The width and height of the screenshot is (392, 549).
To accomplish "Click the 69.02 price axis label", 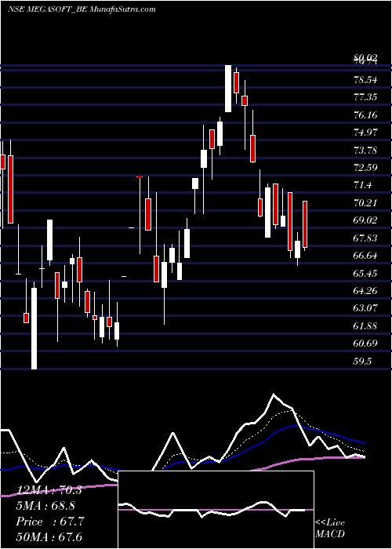I will click(365, 220).
